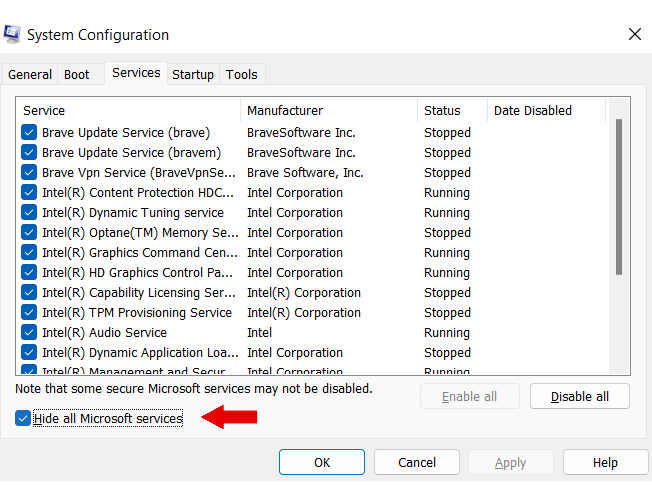This screenshot has height=500, width=652.
Task: Click the System Configuration title bar icon
Action: point(13,34)
